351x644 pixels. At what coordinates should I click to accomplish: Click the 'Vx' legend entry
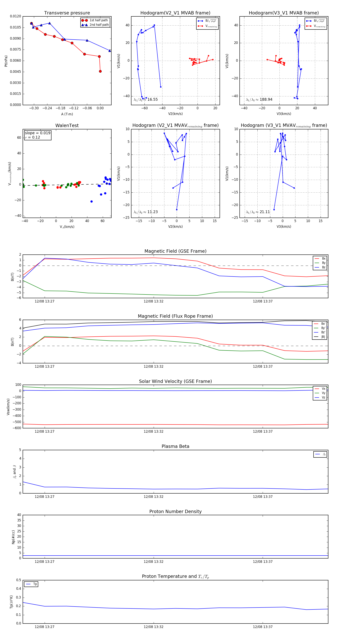[x=320, y=389]
